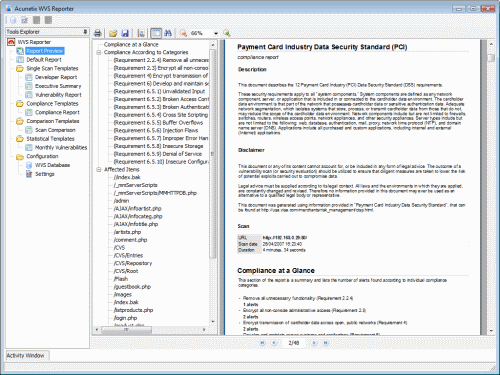Open the Activity Window tab
This screenshot has width=500, height=375.
coord(27,356)
